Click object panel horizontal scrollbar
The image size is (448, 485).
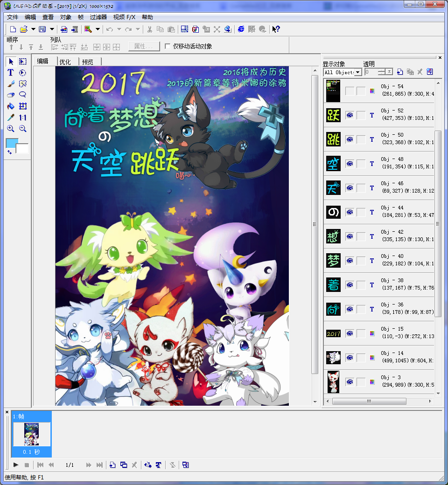pyautogui.click(x=369, y=401)
